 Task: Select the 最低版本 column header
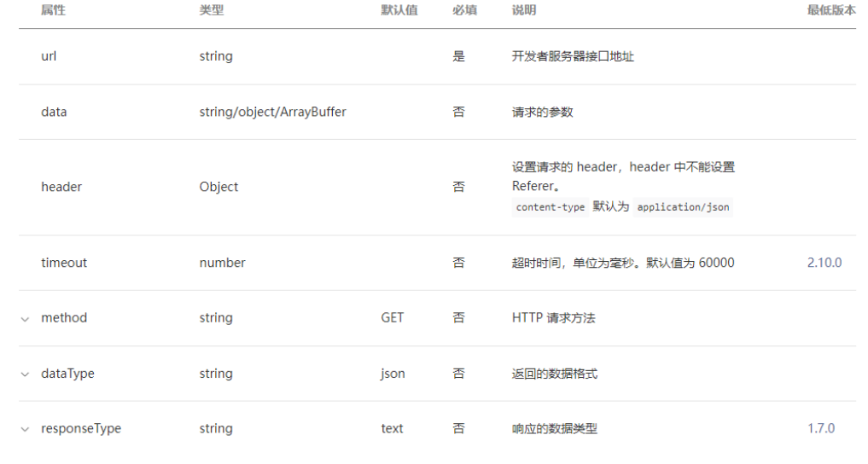[x=831, y=10]
